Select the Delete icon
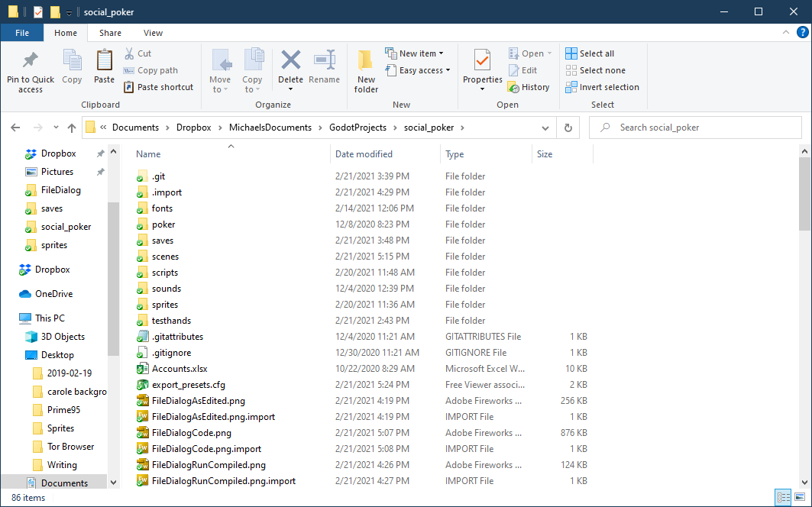Viewport: 812px width, 507px height. click(x=290, y=67)
